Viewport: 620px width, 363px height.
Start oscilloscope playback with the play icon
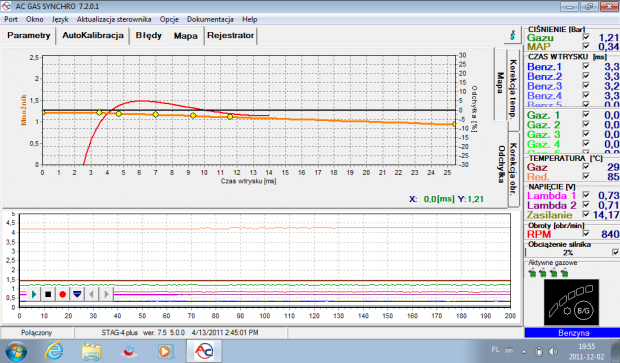34,294
